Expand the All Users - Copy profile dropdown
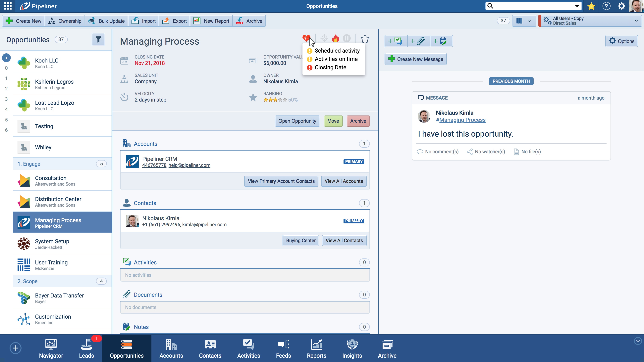 pyautogui.click(x=636, y=21)
